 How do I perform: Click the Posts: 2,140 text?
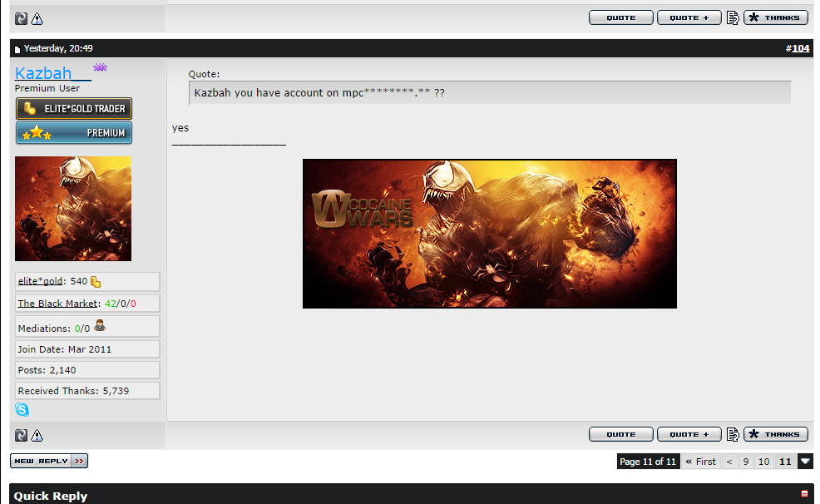click(x=47, y=370)
